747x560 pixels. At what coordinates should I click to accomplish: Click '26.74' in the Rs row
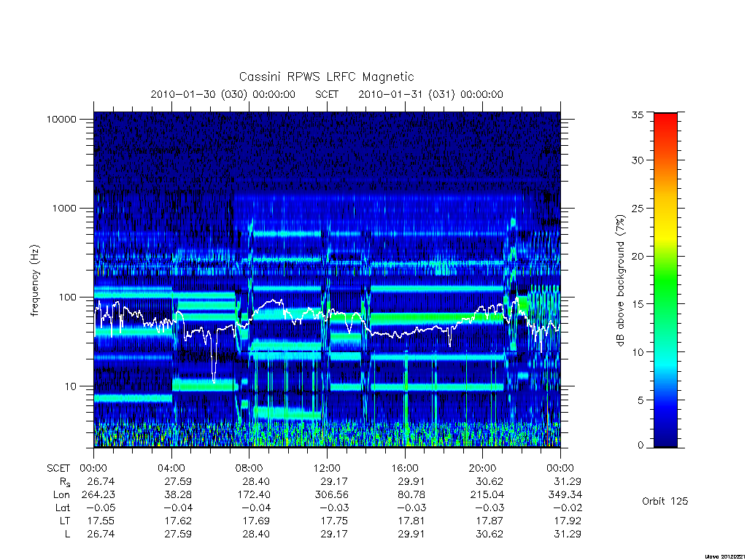(x=101, y=481)
